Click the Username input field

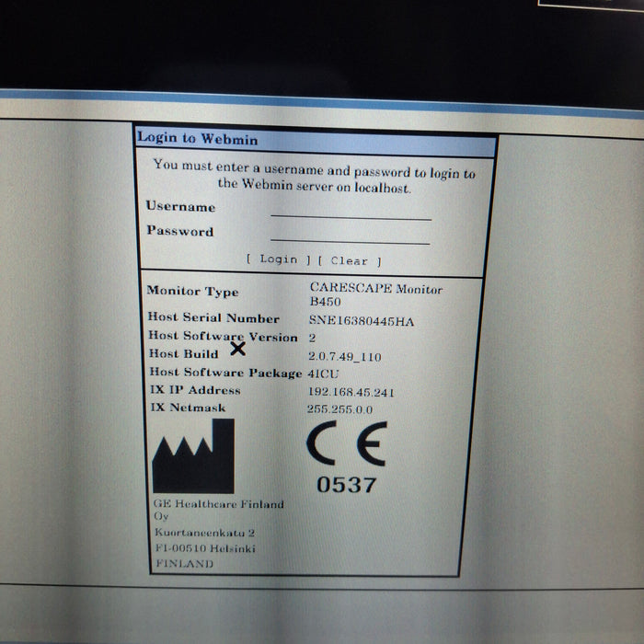click(x=351, y=212)
